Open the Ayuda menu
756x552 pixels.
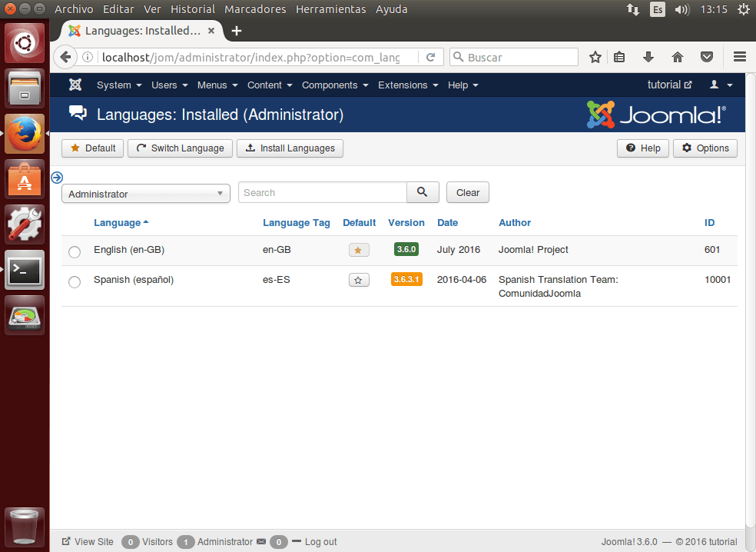[x=392, y=9]
